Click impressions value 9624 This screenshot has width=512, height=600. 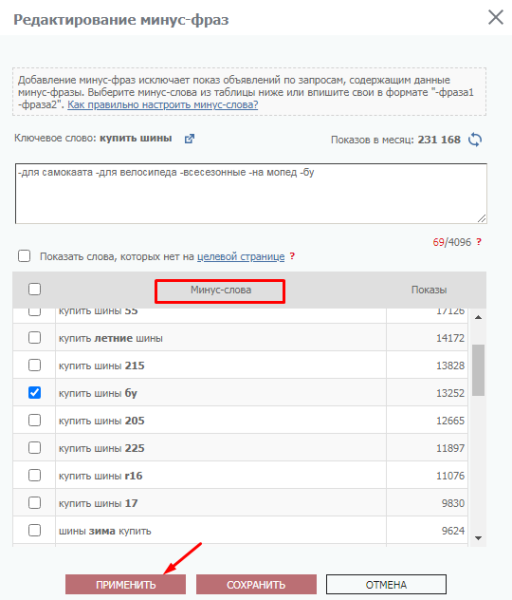[453, 532]
